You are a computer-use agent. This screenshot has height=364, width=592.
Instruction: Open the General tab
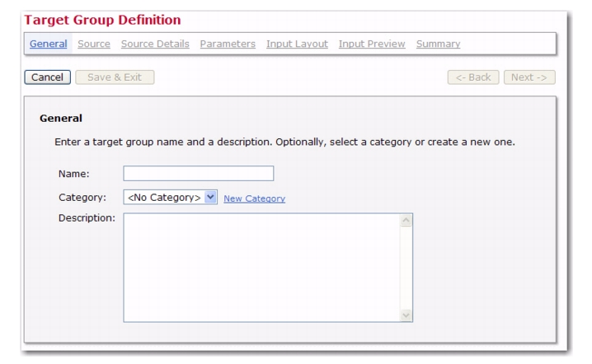point(49,44)
